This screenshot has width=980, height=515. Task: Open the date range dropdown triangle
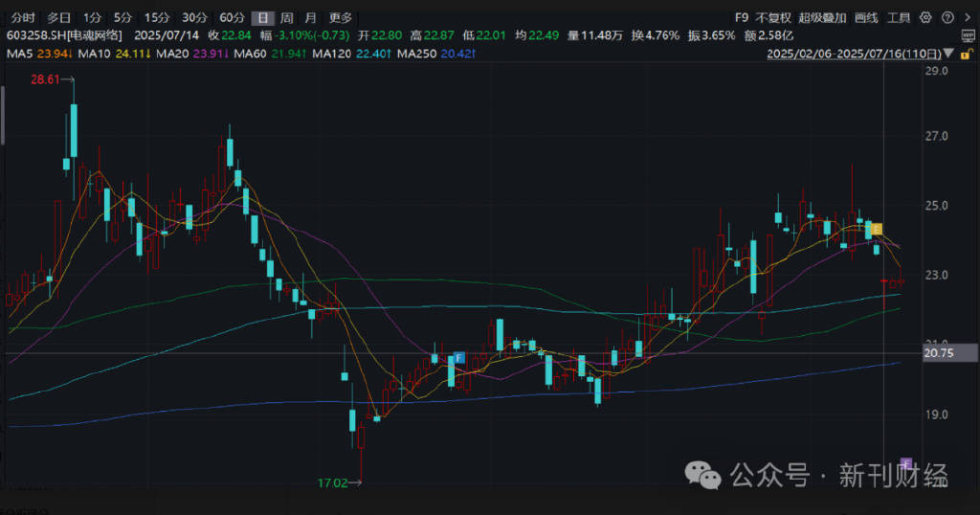click(948, 54)
